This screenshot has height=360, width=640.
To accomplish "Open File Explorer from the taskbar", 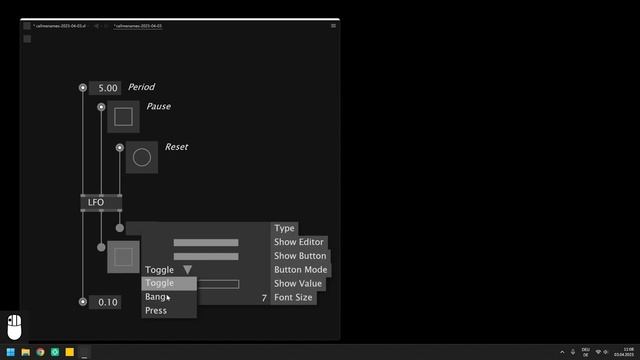I will (26, 352).
